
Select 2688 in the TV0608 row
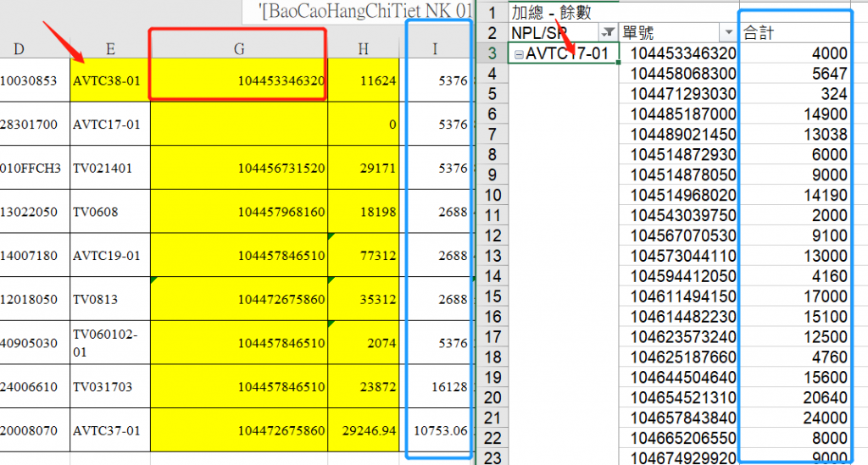pyautogui.click(x=435, y=211)
